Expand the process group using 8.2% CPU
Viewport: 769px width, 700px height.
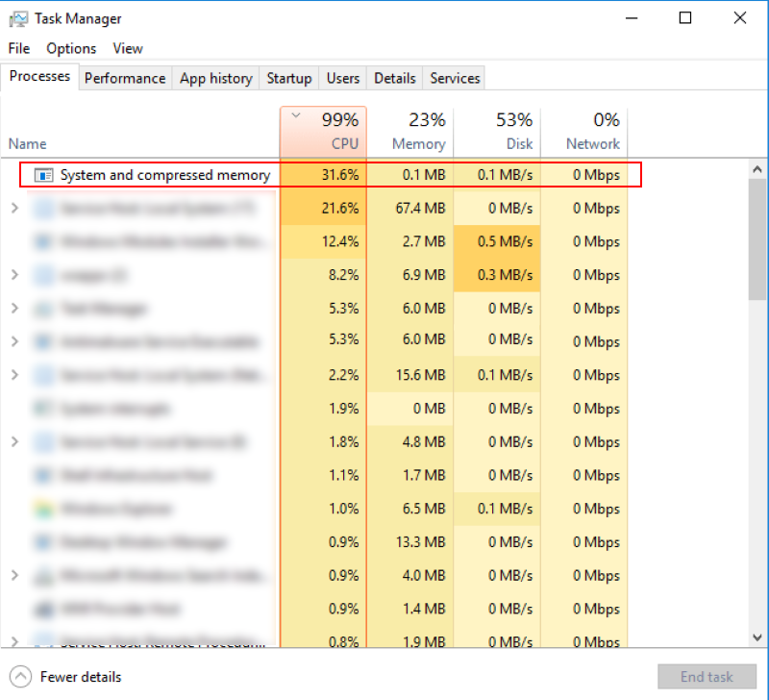(14, 275)
